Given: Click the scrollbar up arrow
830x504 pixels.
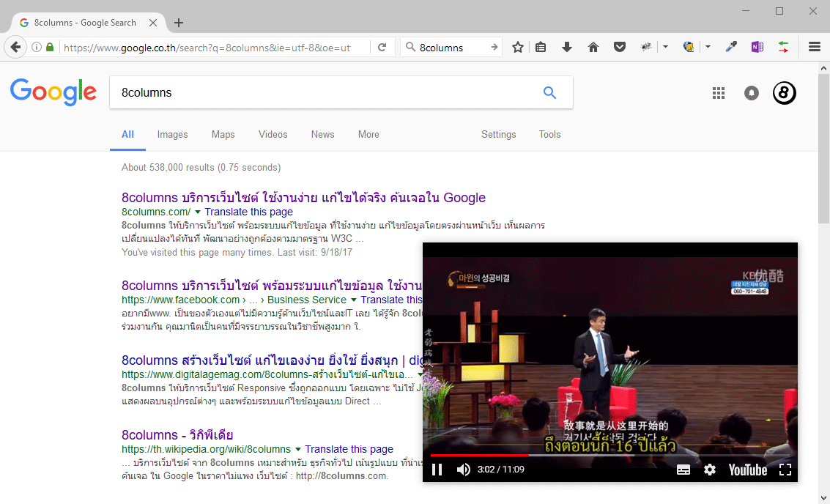Looking at the screenshot, I should [823, 68].
